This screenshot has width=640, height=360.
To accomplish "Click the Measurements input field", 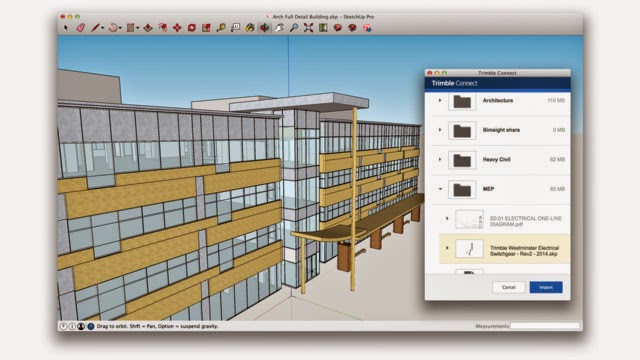I will [x=545, y=326].
